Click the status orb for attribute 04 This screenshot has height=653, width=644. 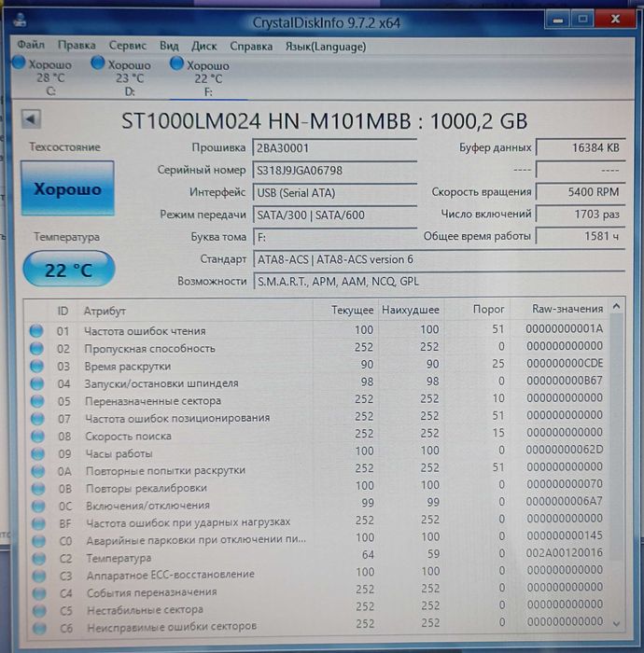click(37, 383)
